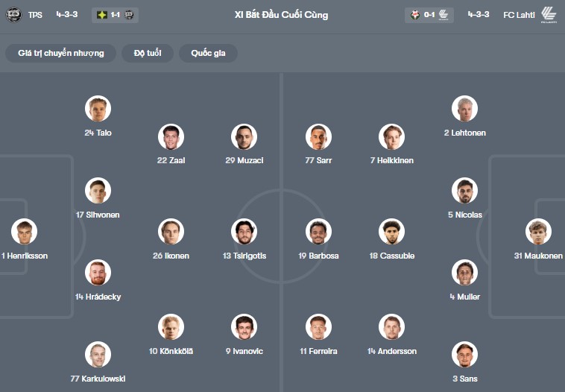Click Karkulowski's player thumbnail
Screen dimensions: 565x392
point(98,355)
